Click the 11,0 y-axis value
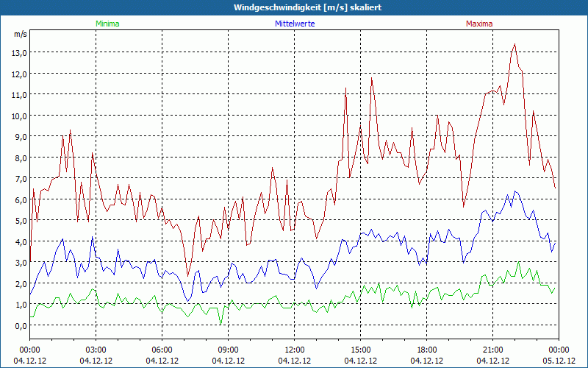The height and width of the screenshot is (368, 588). (21, 95)
